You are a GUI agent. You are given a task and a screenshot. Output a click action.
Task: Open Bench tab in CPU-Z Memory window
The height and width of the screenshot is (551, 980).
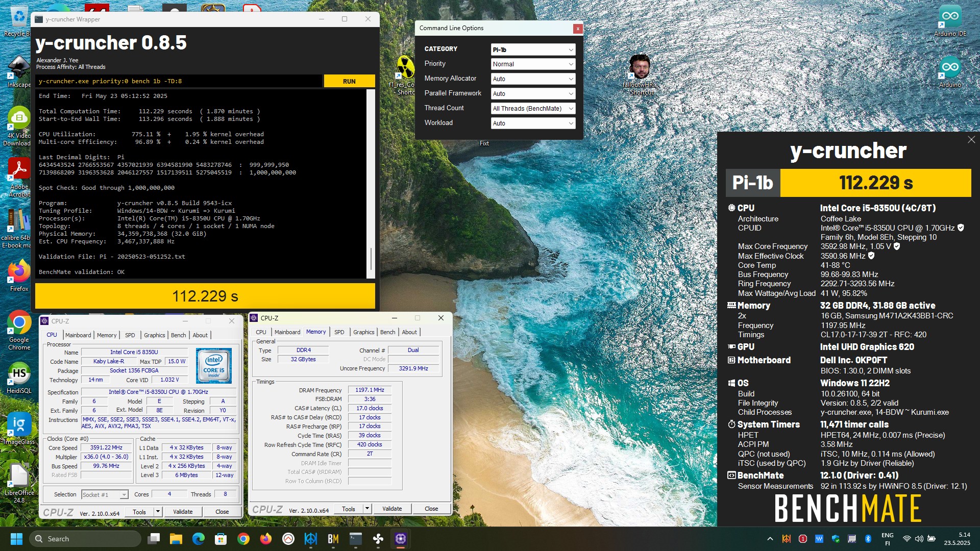click(387, 332)
